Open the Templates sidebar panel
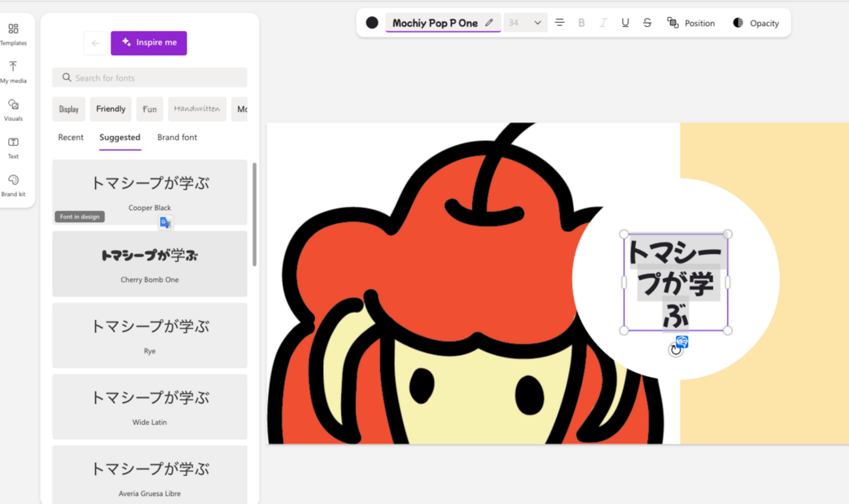The image size is (849, 504). tap(13, 34)
